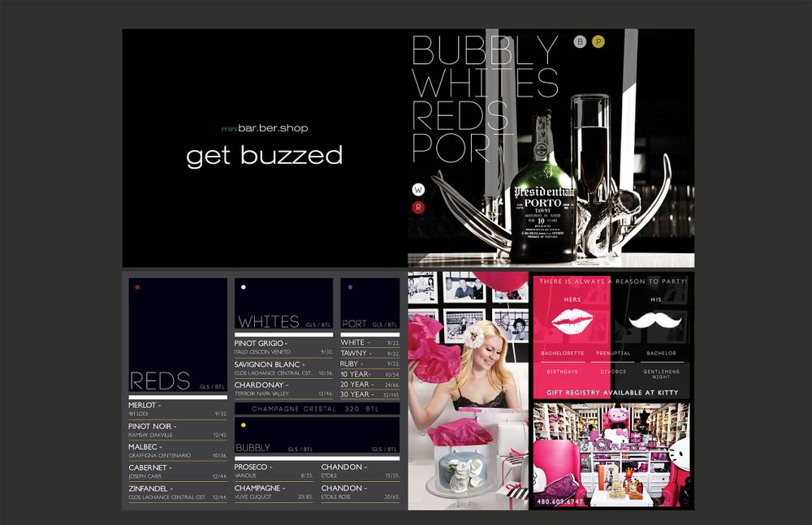The width and height of the screenshot is (812, 525).
Task: Click the large BUBBLY heading beside the bottle
Action: [486, 50]
